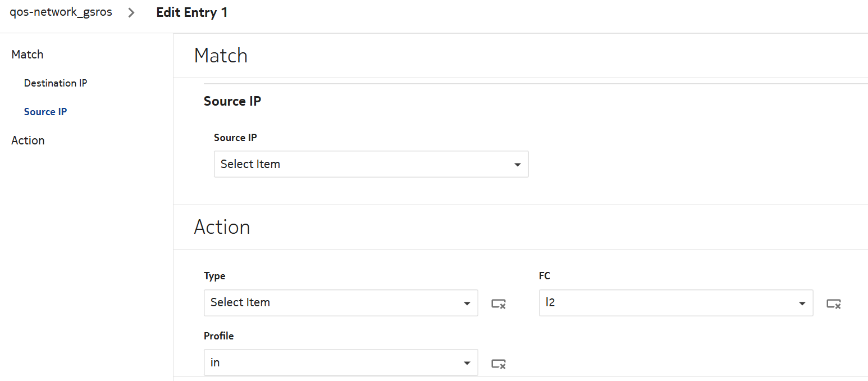Click the Source IP dropdown arrow
The width and height of the screenshot is (868, 381).
(x=517, y=165)
